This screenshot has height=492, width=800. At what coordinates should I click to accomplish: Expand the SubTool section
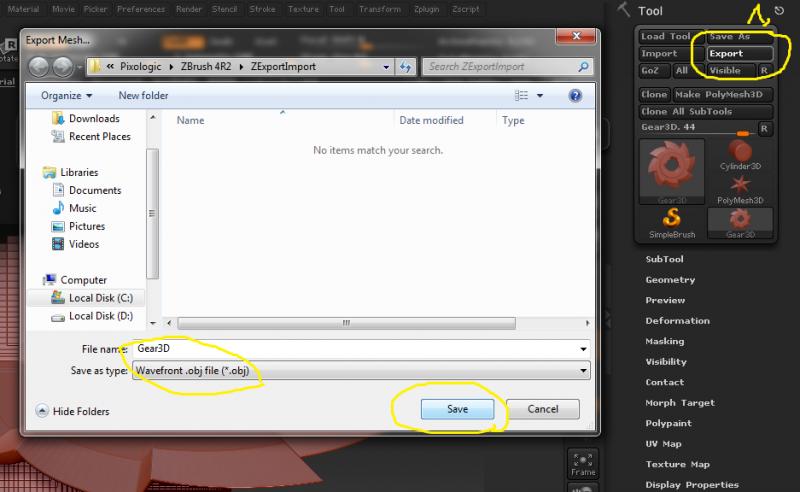[664, 259]
